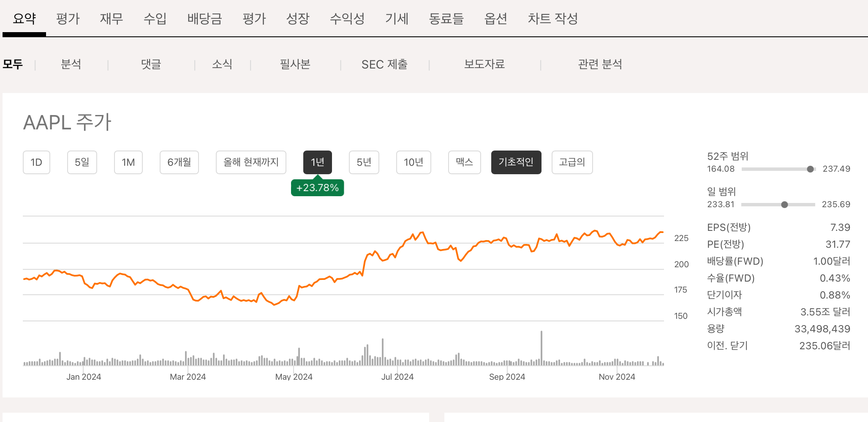Click the 용량 value 33,498,439

[x=822, y=329]
